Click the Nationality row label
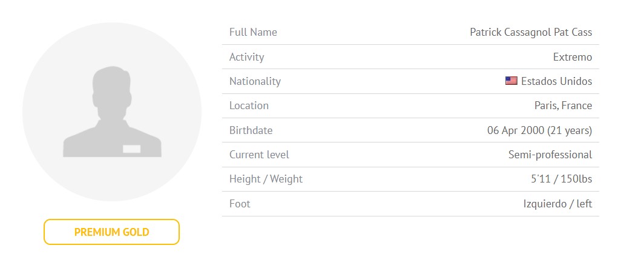The image size is (644, 268). point(255,81)
